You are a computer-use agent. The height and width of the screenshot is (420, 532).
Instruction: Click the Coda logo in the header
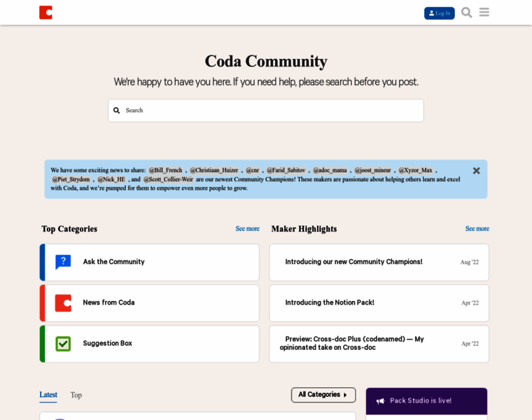45,13
